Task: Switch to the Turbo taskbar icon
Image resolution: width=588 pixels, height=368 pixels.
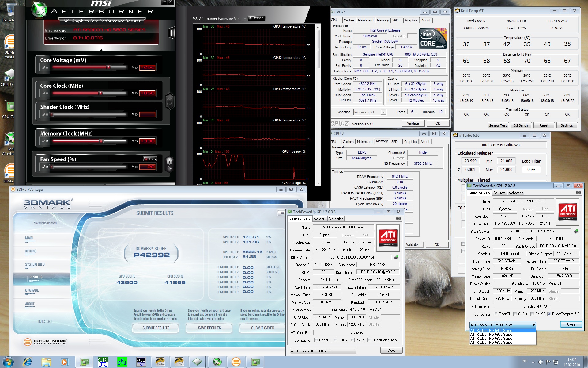Action: (160, 362)
